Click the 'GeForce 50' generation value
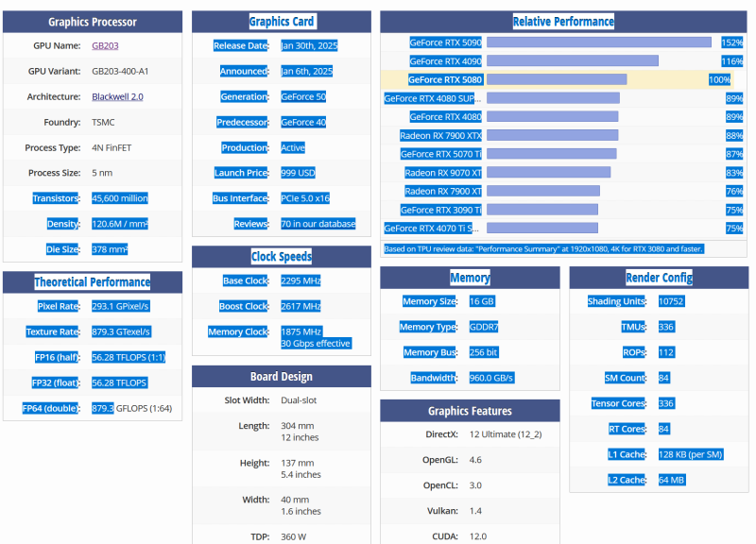 click(x=303, y=97)
